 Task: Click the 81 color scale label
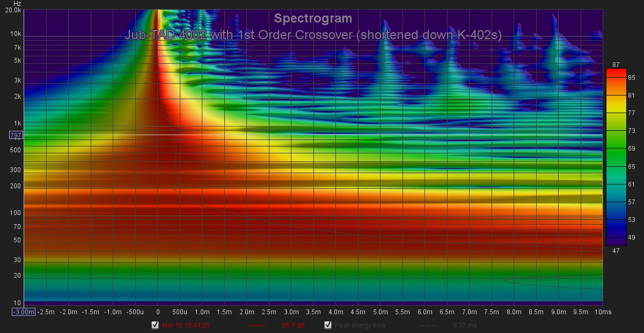(x=632, y=95)
